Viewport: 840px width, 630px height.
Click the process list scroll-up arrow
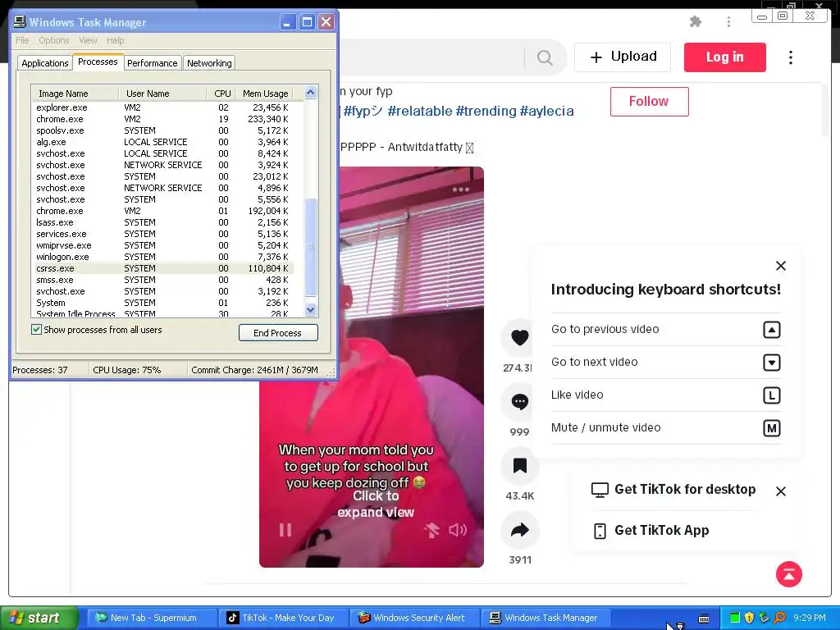click(310, 93)
